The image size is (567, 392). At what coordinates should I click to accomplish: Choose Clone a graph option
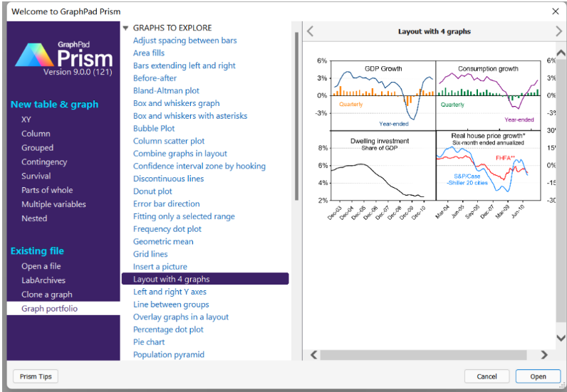pos(46,295)
